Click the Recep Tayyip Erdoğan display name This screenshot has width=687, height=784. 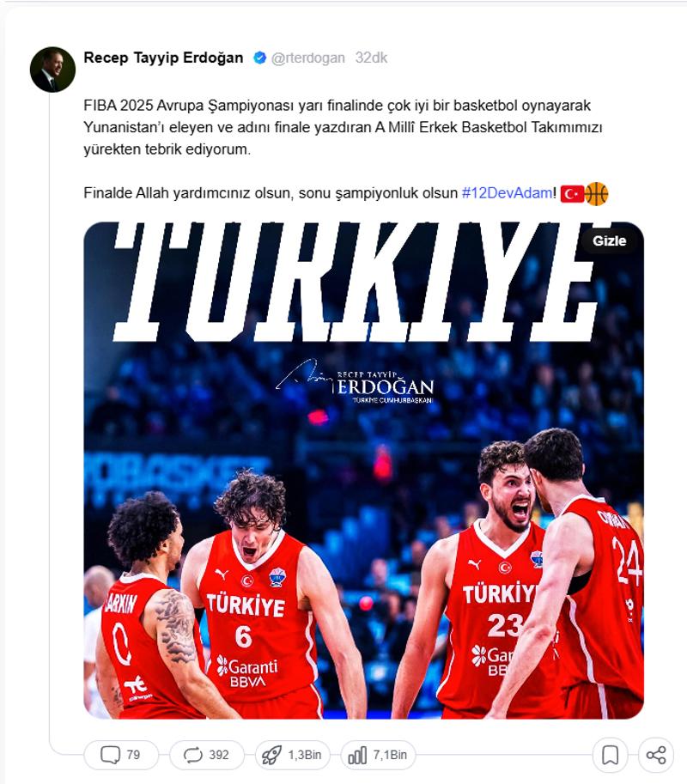[x=163, y=58]
